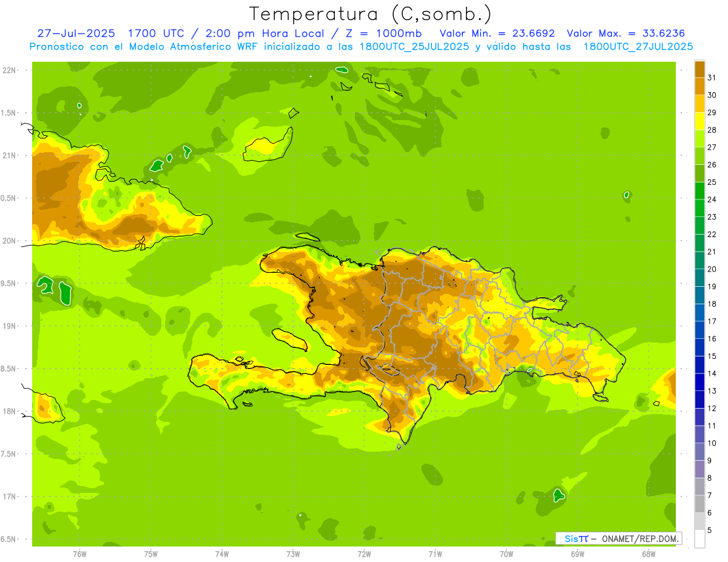Click the color bar value '25'

[x=712, y=182]
